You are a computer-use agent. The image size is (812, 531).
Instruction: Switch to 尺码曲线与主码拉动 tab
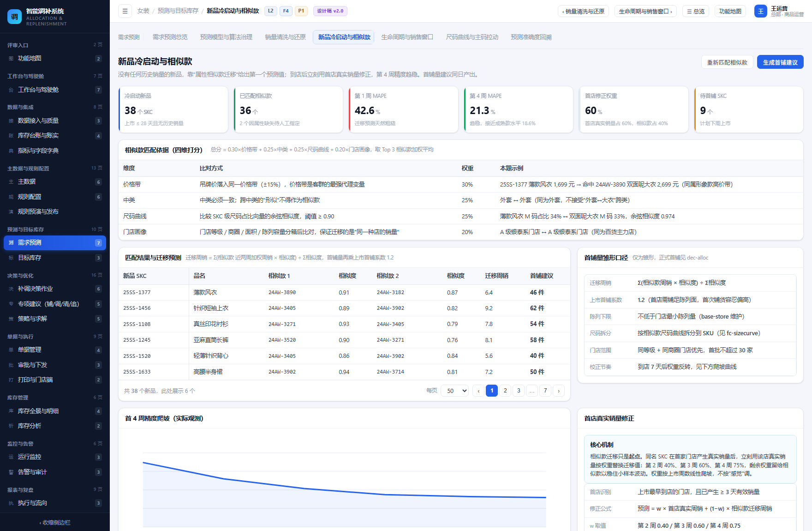click(x=472, y=37)
